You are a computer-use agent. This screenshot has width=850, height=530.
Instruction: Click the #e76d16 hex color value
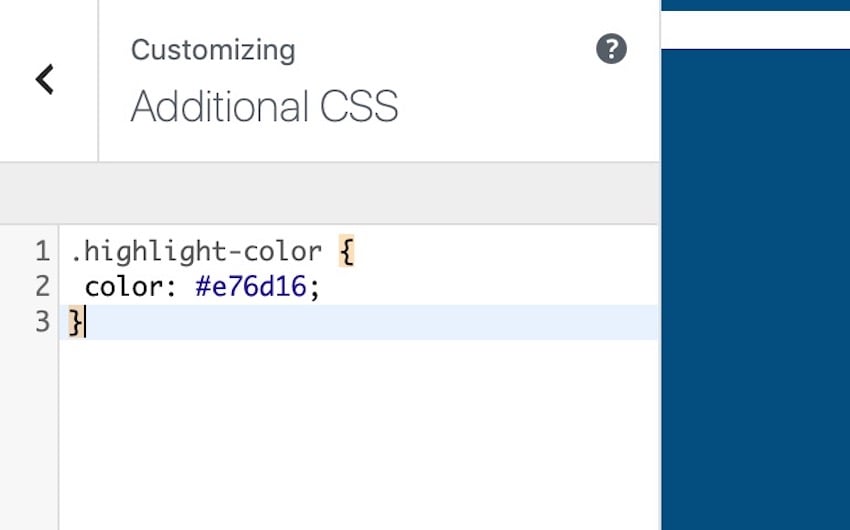pyautogui.click(x=252, y=287)
